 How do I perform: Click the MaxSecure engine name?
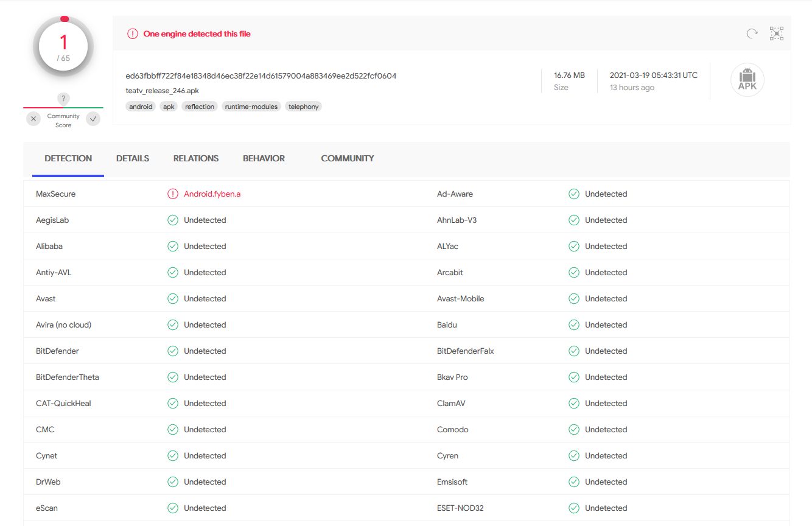coord(56,194)
